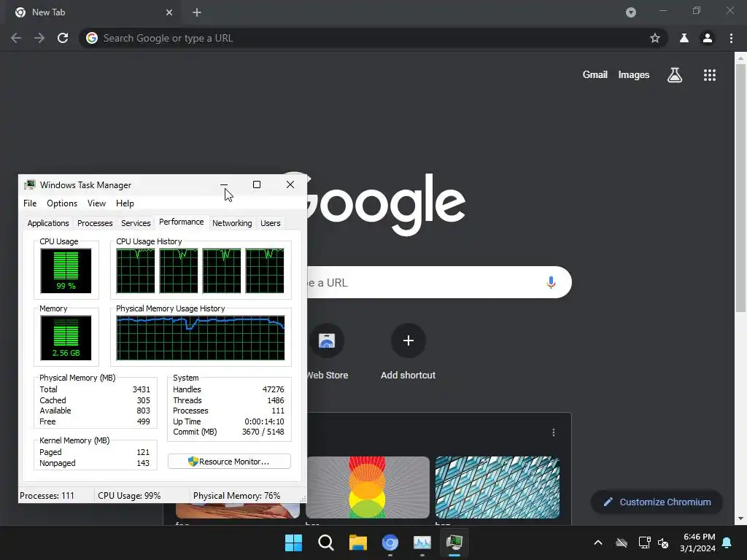Open the card's three-dot options
The image size is (747, 560).
tap(553, 432)
